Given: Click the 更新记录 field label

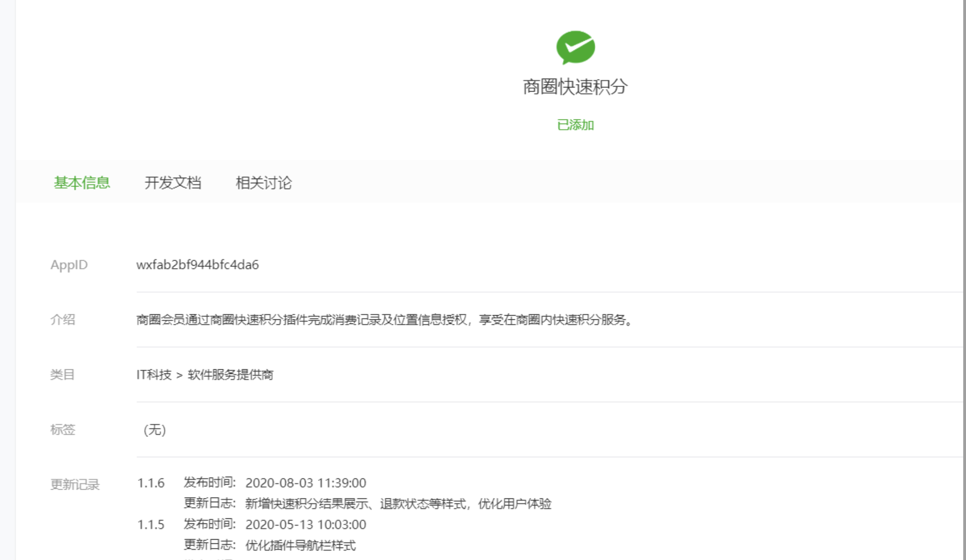Looking at the screenshot, I should click(x=75, y=485).
